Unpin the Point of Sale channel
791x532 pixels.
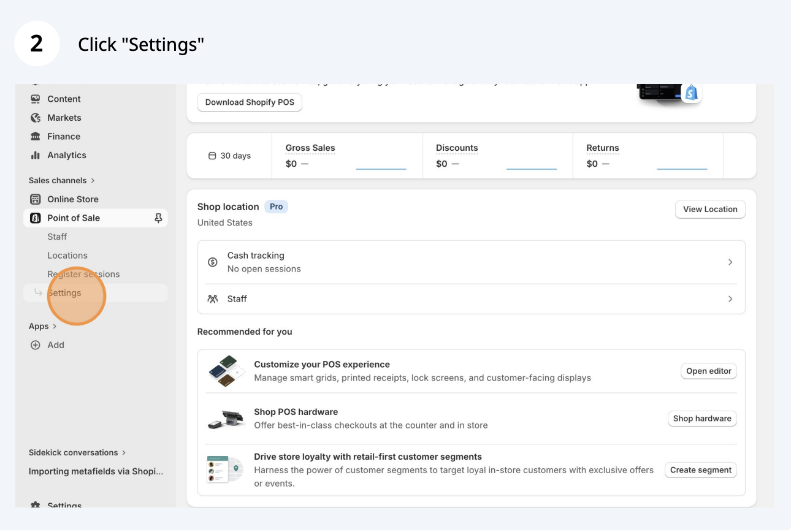pos(158,218)
